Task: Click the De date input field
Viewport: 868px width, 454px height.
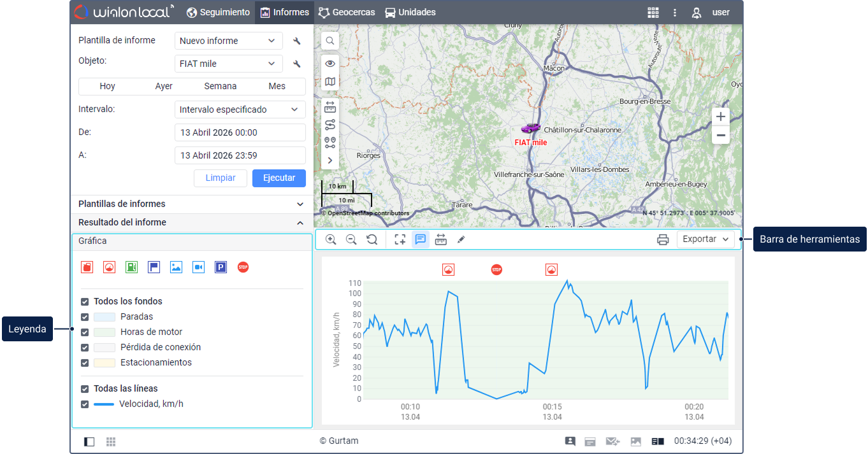Action: click(x=240, y=132)
